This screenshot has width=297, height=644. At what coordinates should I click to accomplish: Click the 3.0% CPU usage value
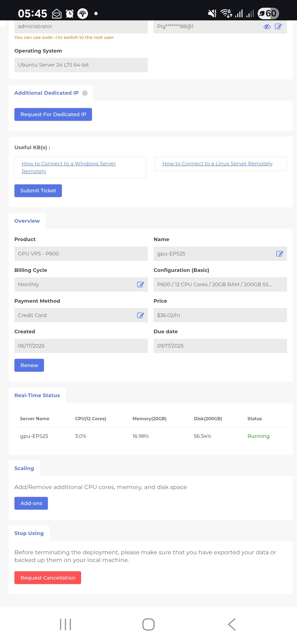point(81,436)
